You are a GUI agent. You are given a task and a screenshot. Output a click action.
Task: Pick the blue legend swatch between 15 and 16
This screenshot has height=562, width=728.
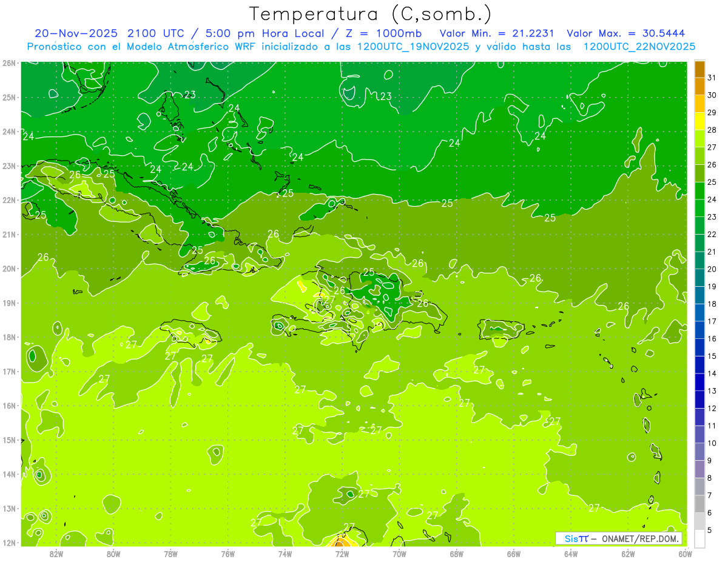[x=700, y=347]
